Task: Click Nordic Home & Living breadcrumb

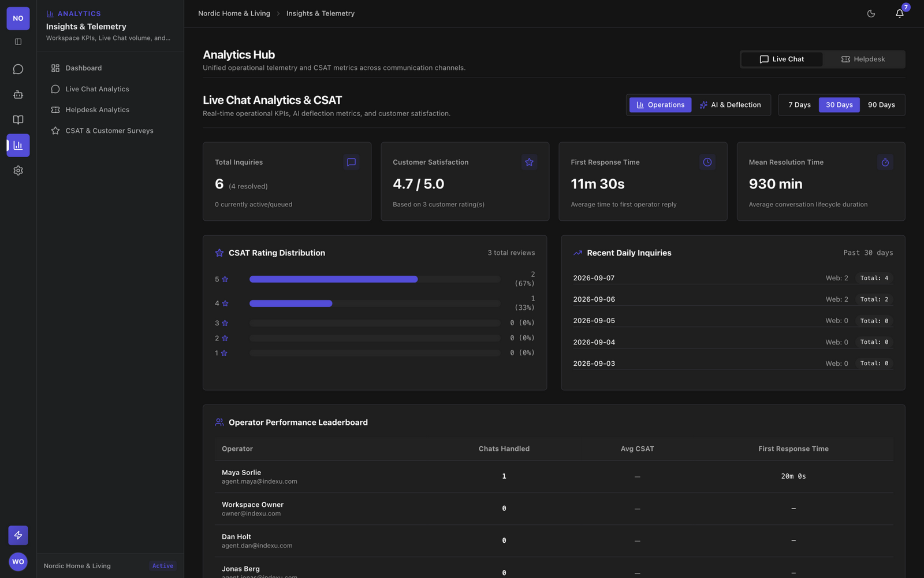Action: (234, 13)
